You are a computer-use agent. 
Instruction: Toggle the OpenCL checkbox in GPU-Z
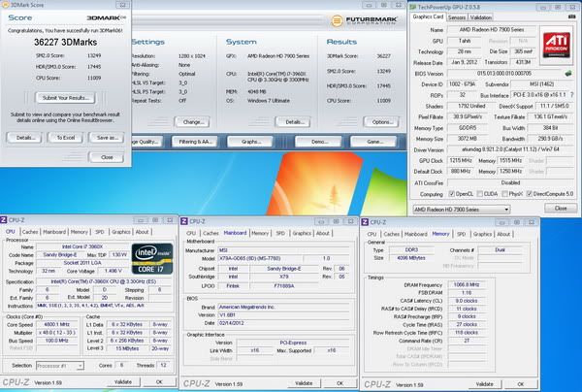pos(452,194)
